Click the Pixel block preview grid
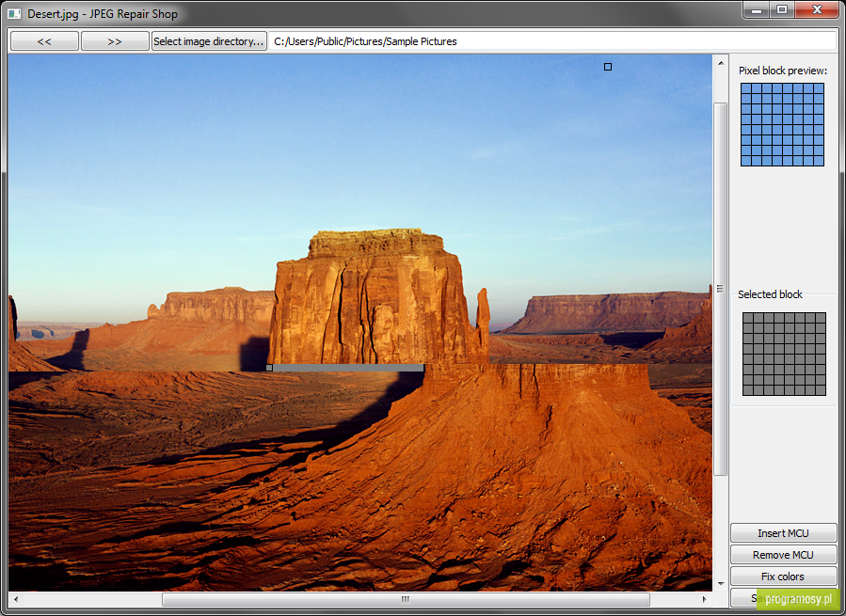The image size is (846, 616). [x=782, y=124]
